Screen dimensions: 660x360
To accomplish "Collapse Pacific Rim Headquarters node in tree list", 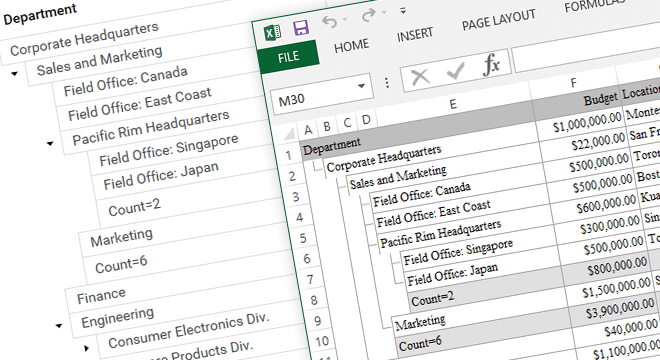I will point(50,144).
